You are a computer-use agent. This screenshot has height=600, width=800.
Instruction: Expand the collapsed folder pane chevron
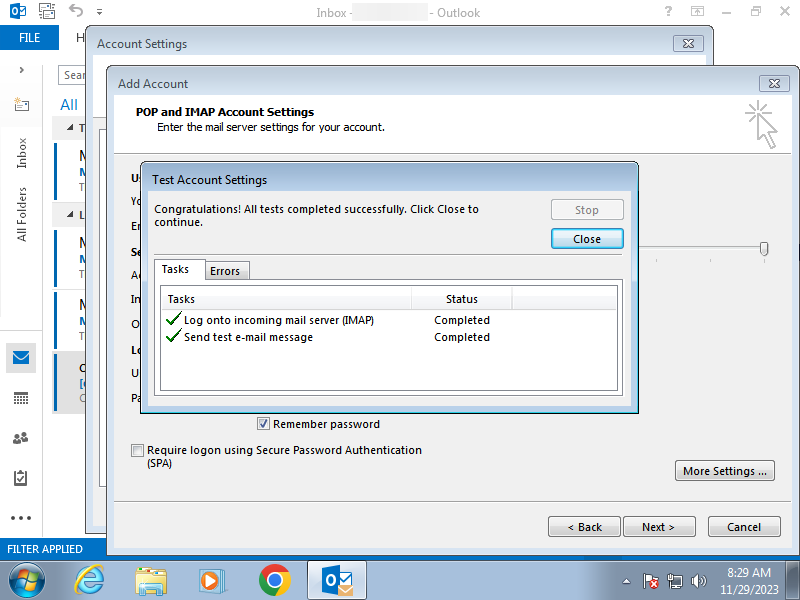pos(21,71)
